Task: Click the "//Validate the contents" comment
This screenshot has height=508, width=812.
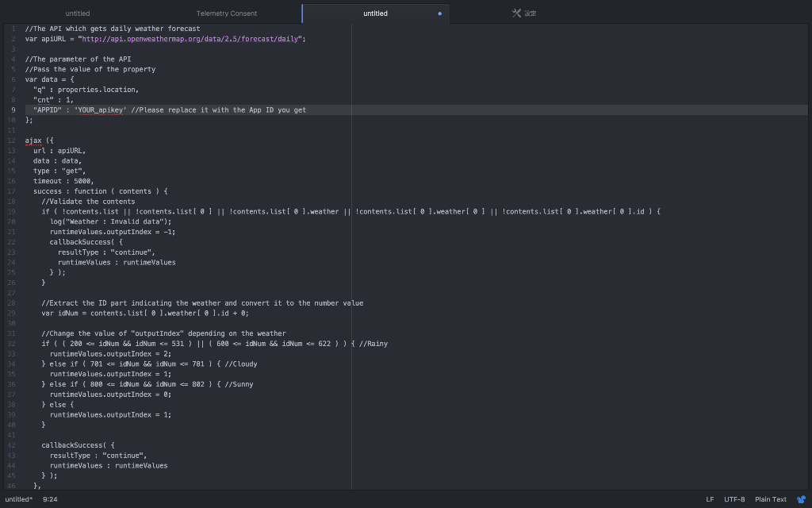Action: tap(88, 202)
